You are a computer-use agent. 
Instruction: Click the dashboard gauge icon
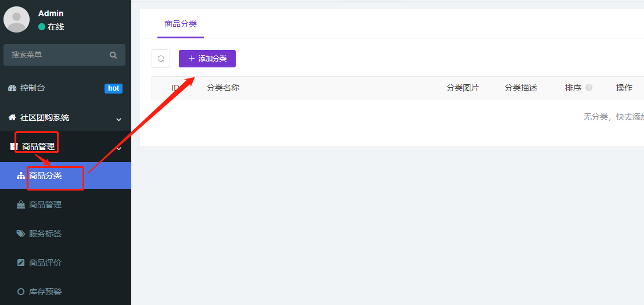12,88
